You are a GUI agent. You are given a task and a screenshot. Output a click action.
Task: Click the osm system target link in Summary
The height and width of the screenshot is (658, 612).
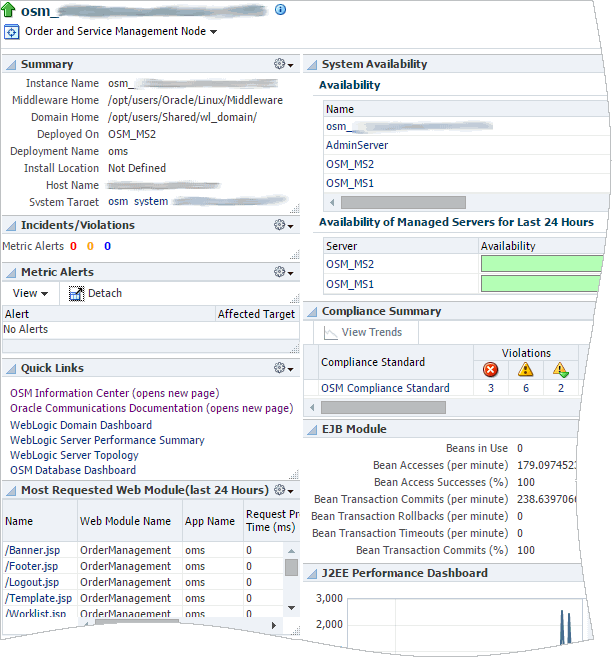pos(138,201)
